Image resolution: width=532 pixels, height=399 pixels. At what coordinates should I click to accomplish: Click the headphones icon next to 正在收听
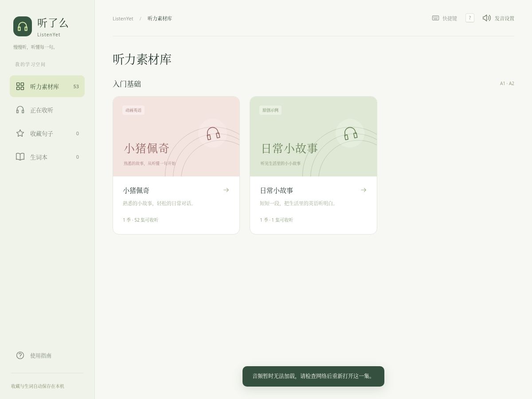20,110
